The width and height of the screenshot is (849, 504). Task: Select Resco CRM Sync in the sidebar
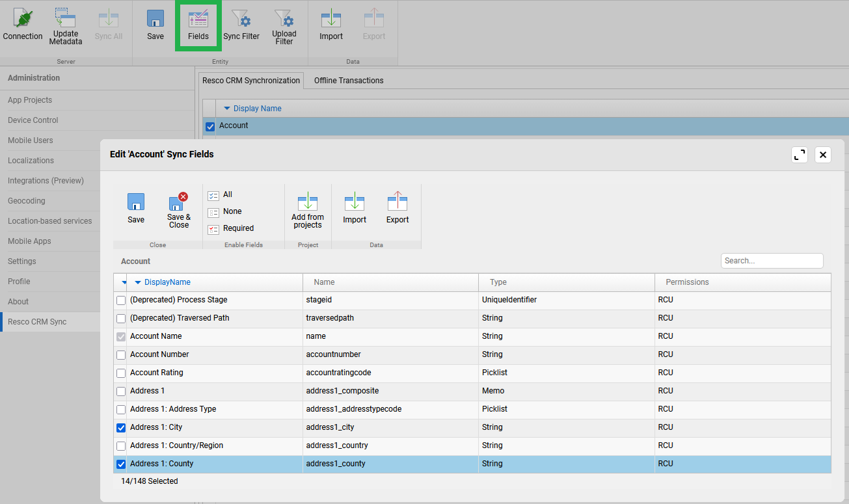tap(50, 322)
